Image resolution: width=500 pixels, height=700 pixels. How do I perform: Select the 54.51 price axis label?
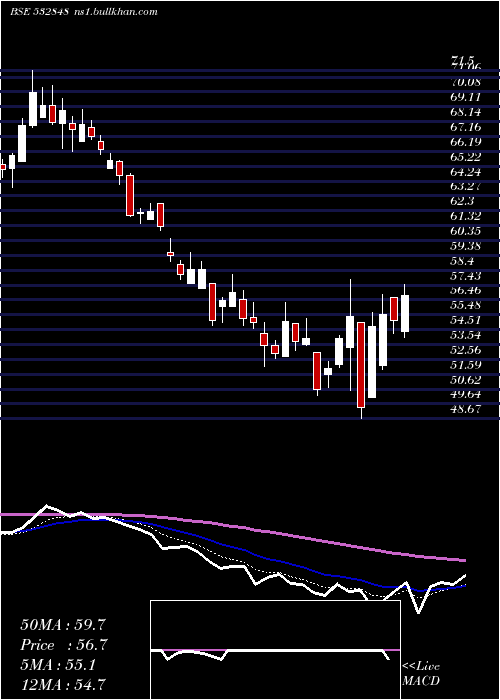click(x=466, y=320)
